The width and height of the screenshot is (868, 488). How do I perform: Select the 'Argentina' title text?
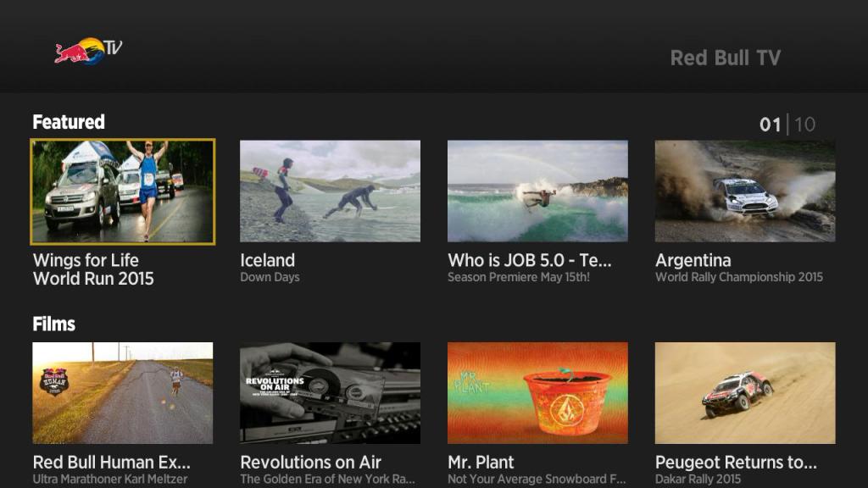point(693,260)
